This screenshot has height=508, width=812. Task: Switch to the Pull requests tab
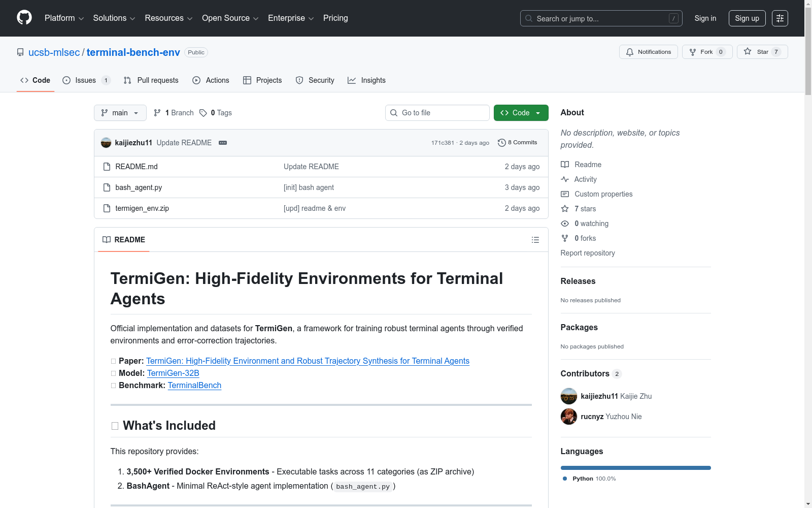[151, 80]
